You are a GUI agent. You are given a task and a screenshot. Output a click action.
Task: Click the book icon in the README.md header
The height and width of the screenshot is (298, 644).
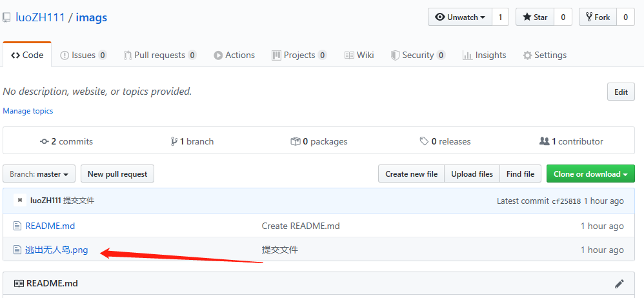[19, 284]
